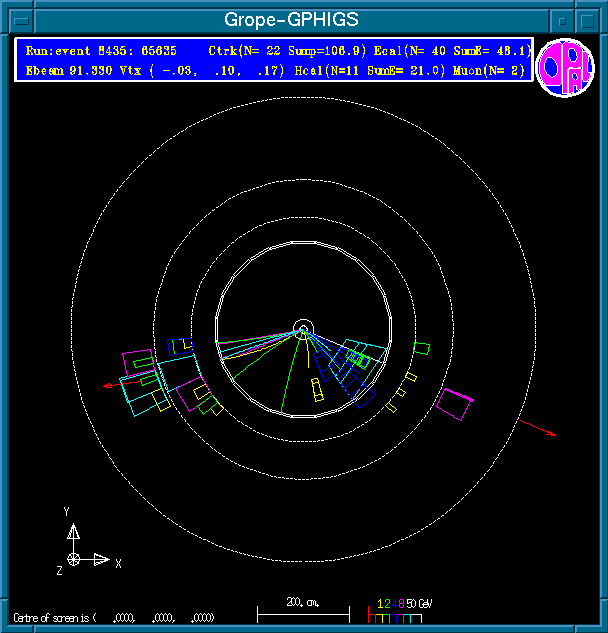This screenshot has width=608, height=633.
Task: Click the Centre of screen coordinates text
Action: pyautogui.click(x=114, y=618)
